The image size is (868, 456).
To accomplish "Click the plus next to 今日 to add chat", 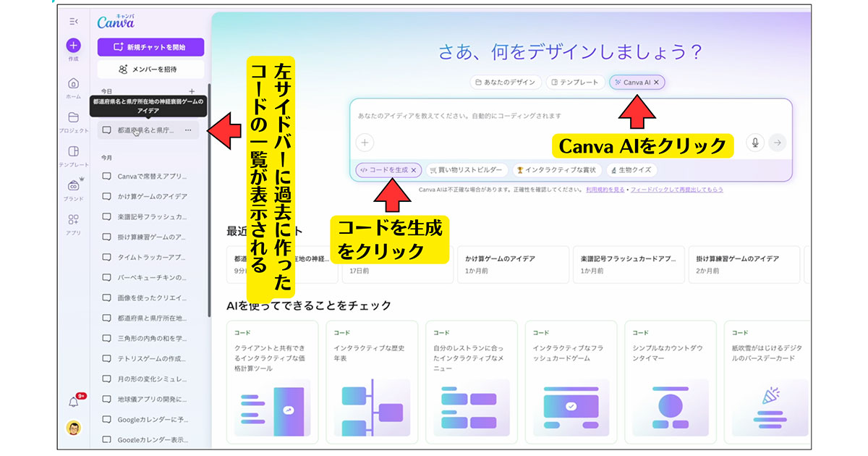I will point(192,90).
